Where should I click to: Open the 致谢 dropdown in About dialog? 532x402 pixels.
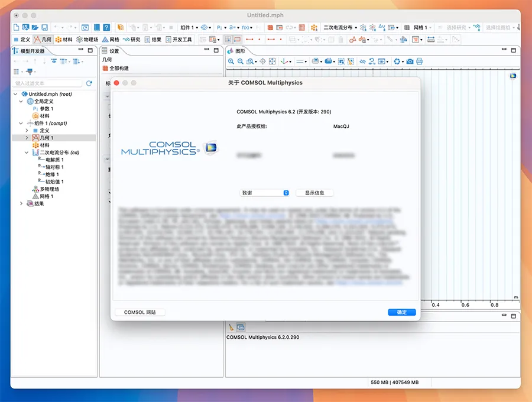click(x=265, y=193)
